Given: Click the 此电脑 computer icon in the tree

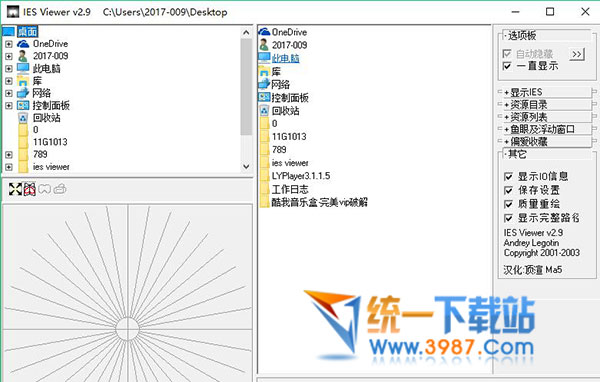Looking at the screenshot, I should (x=23, y=69).
